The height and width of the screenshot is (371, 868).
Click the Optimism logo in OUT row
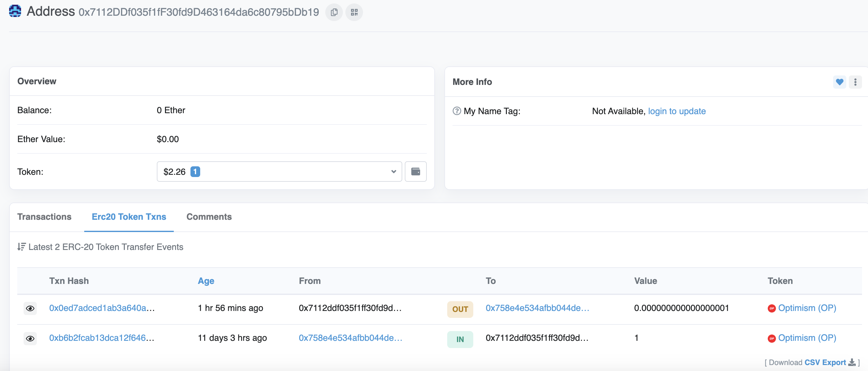click(x=772, y=308)
